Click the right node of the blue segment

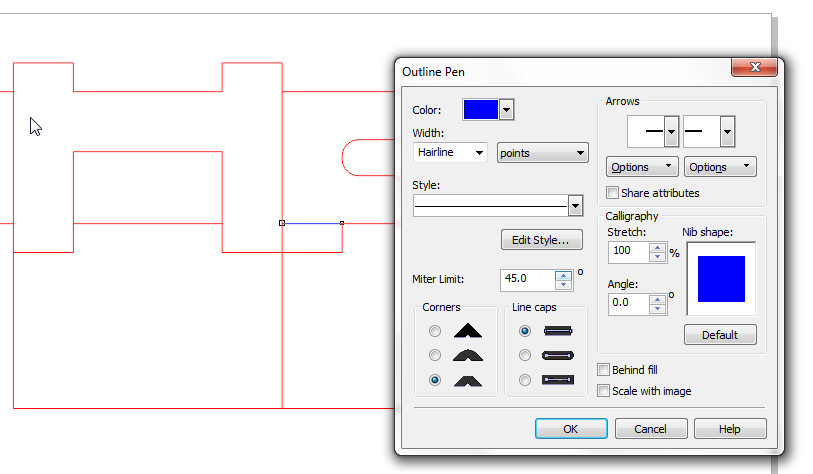[342, 223]
